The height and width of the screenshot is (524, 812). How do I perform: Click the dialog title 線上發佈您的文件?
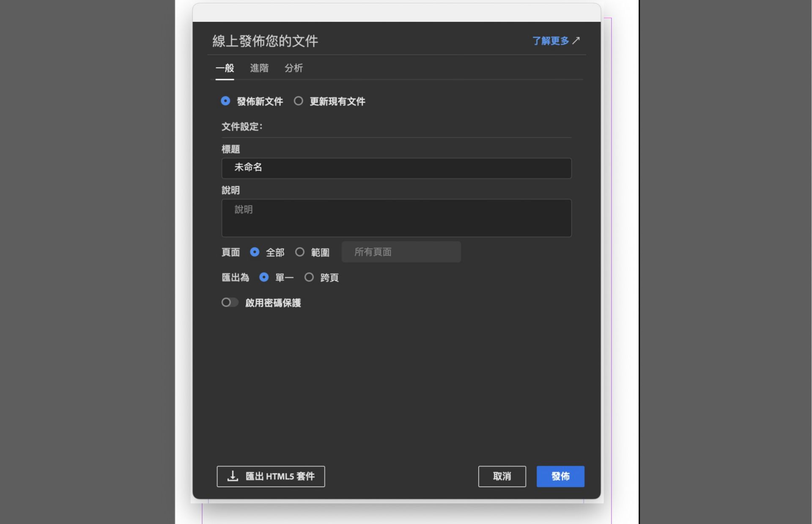point(265,41)
